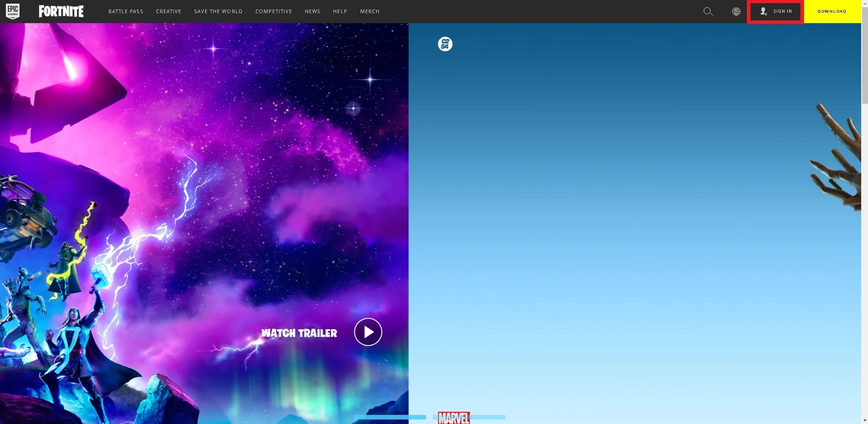Open the Help page

click(x=340, y=11)
